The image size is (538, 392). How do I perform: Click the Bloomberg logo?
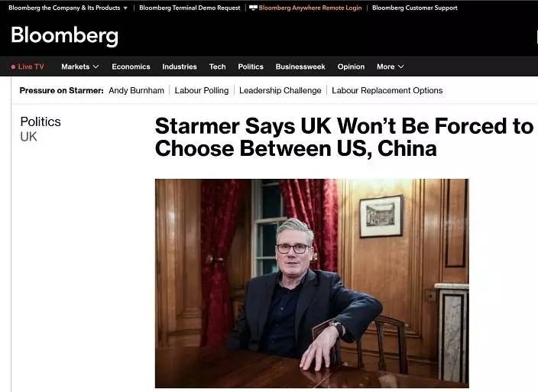(x=64, y=36)
